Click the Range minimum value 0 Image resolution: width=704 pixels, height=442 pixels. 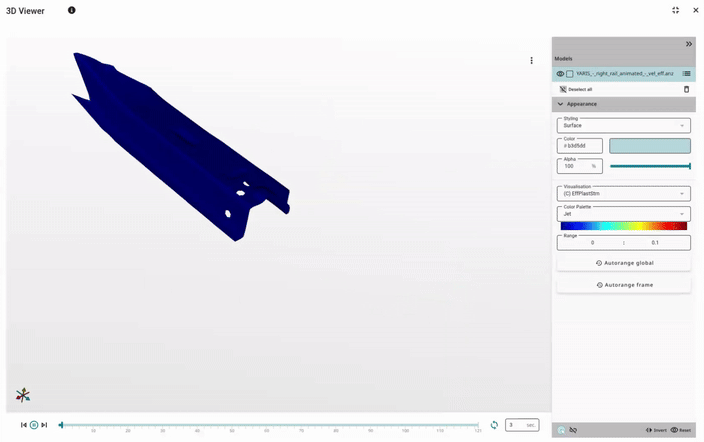point(592,243)
